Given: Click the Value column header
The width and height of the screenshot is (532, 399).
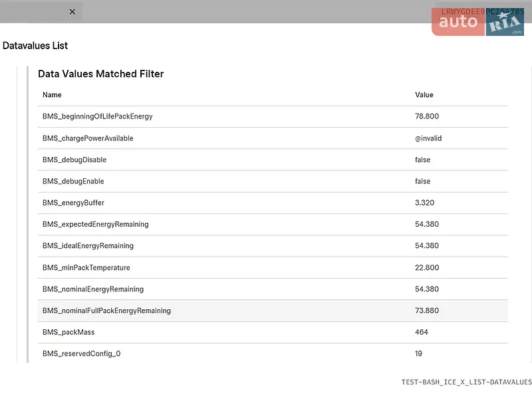Looking at the screenshot, I should coord(424,94).
